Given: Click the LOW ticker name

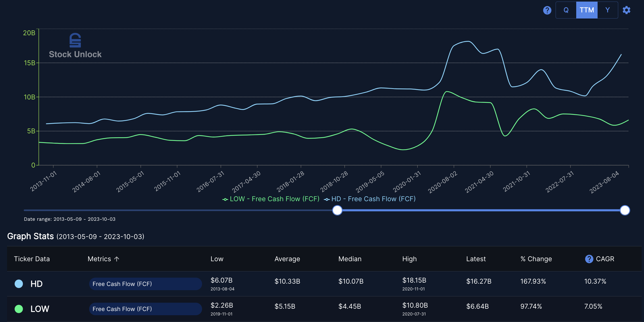Looking at the screenshot, I should point(40,309).
